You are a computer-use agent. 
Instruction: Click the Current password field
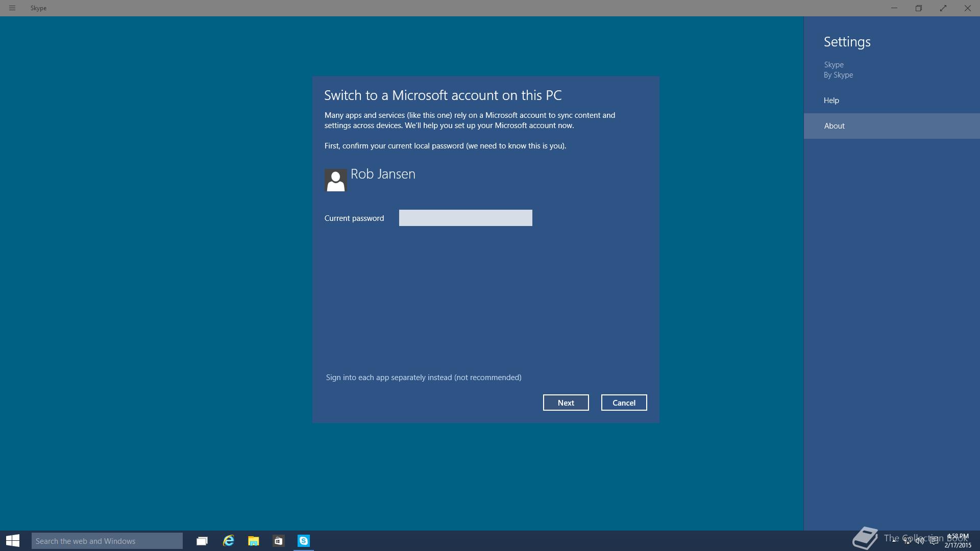465,218
